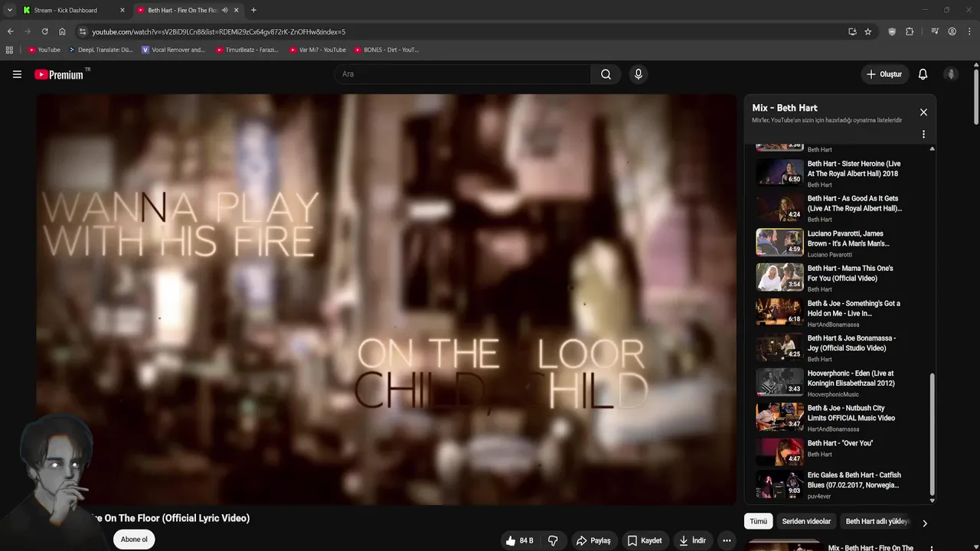Close the Beth Hart YouTube tab

point(236,10)
